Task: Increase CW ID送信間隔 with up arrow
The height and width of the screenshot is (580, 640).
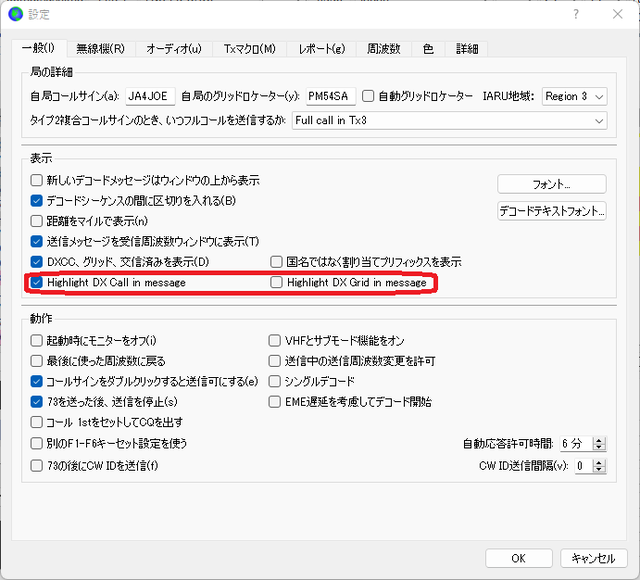Action: [x=599, y=462]
